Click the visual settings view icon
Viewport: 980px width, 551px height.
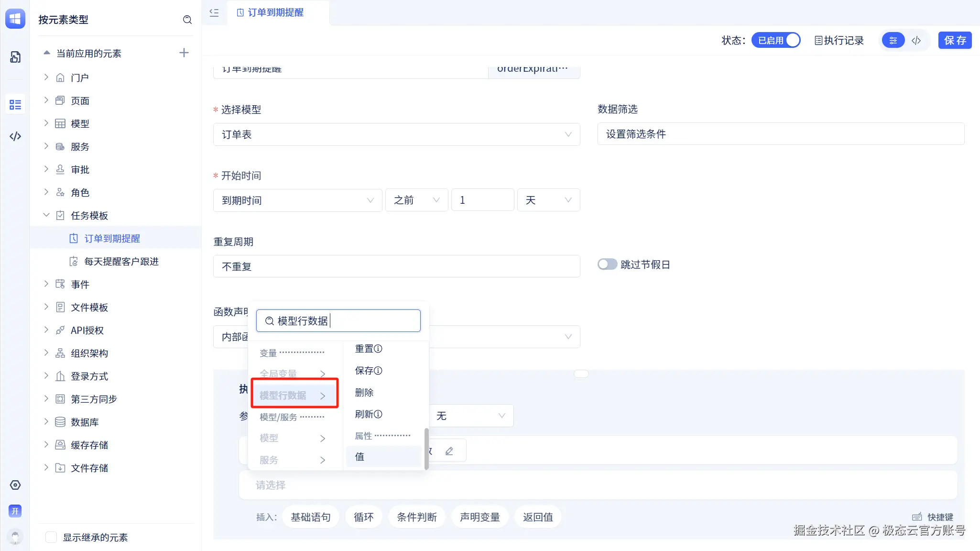tap(893, 40)
